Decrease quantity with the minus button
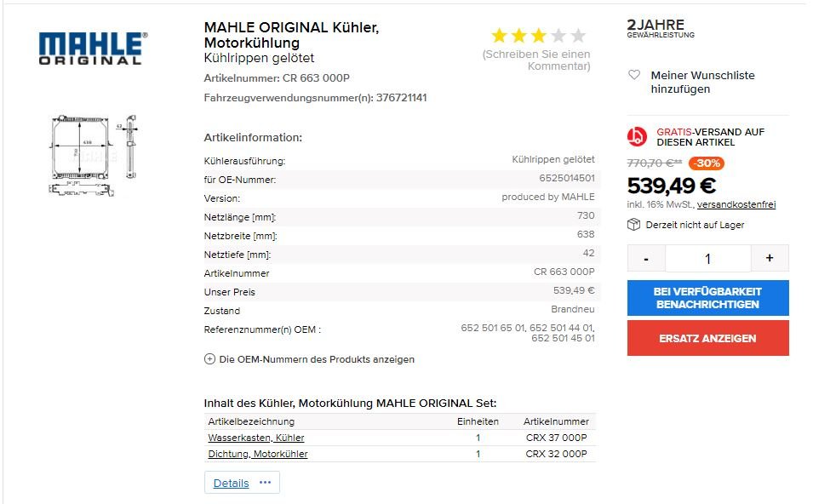This screenshot has height=504, width=813. (x=646, y=258)
